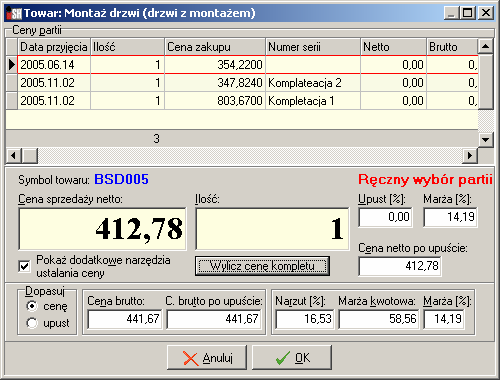The height and width of the screenshot is (380, 500).
Task: Click the 'Numer serii' column header
Action: pyautogui.click(x=313, y=47)
